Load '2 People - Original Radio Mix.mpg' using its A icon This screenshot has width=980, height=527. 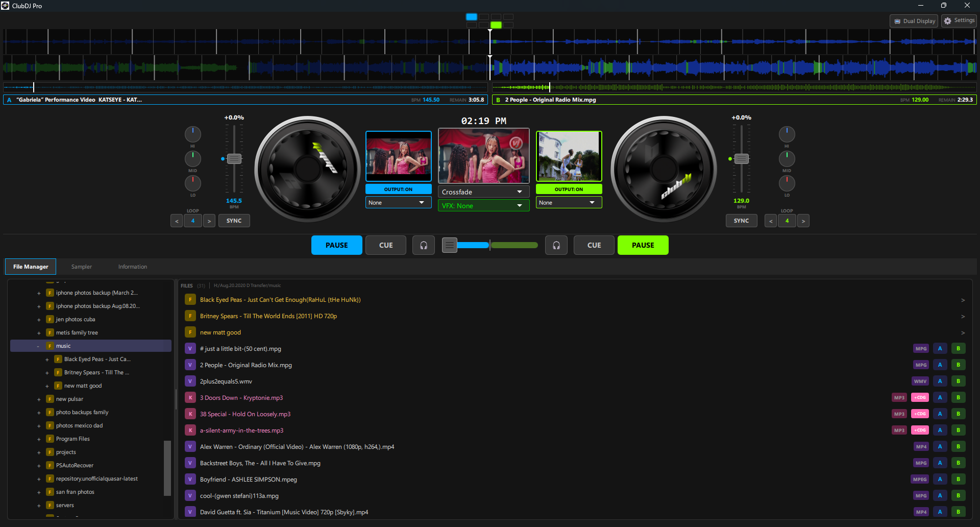click(x=940, y=365)
